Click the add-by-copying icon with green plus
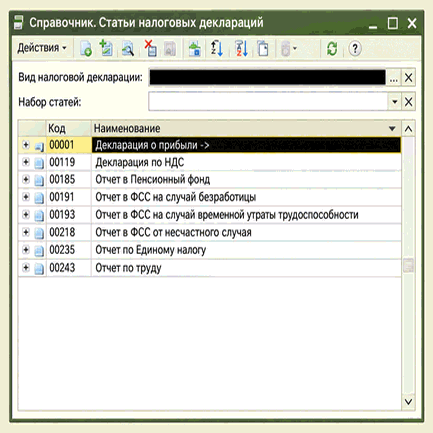433x433 pixels. click(x=106, y=49)
